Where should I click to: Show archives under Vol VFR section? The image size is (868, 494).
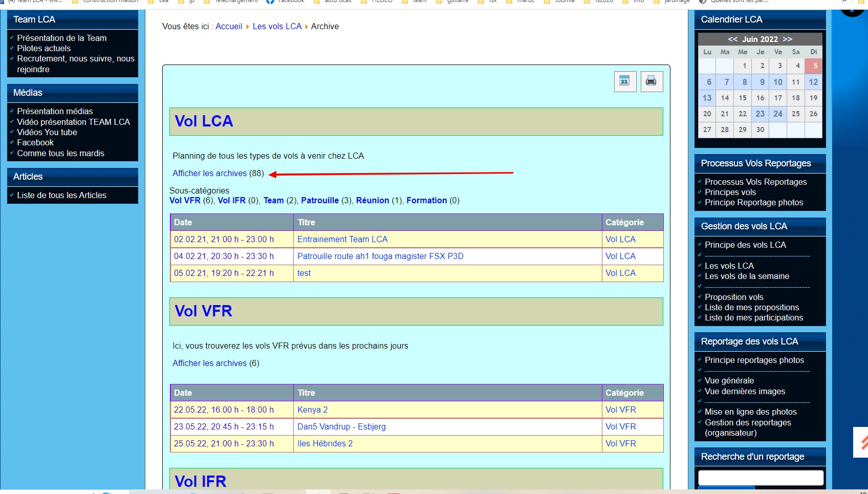click(209, 363)
